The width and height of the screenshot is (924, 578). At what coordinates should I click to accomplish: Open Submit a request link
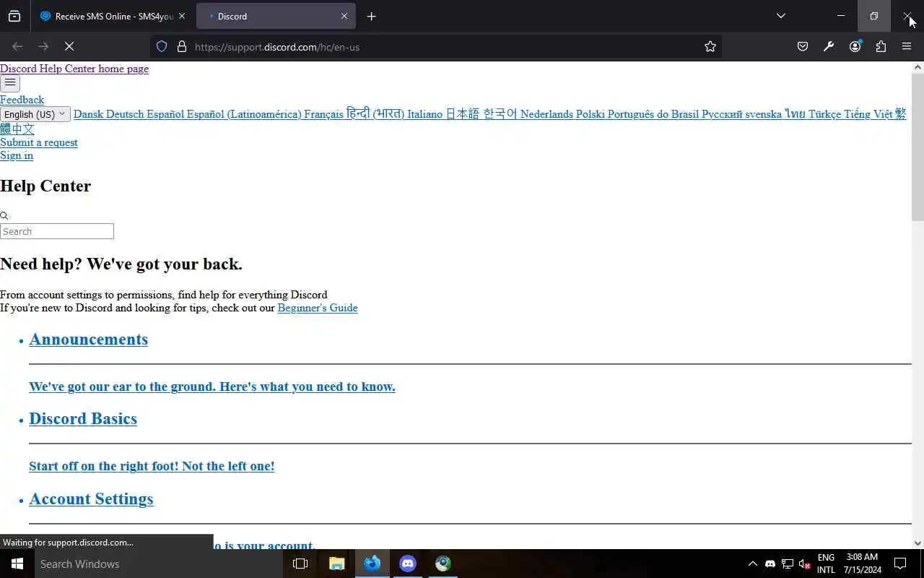click(39, 142)
